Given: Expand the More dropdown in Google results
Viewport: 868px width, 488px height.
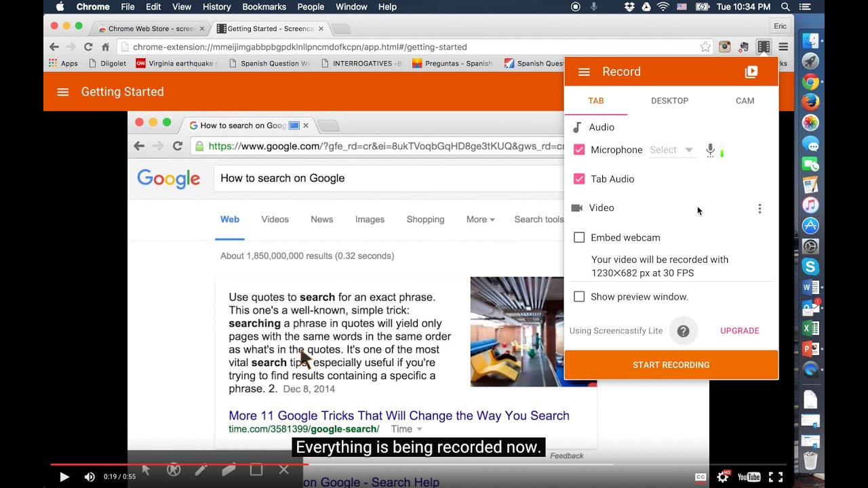Looking at the screenshot, I should coord(480,220).
